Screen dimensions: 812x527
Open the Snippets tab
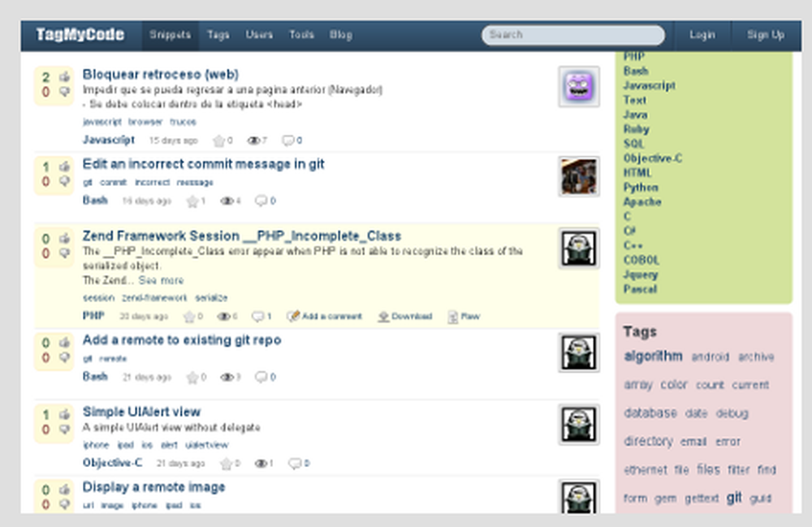(171, 35)
